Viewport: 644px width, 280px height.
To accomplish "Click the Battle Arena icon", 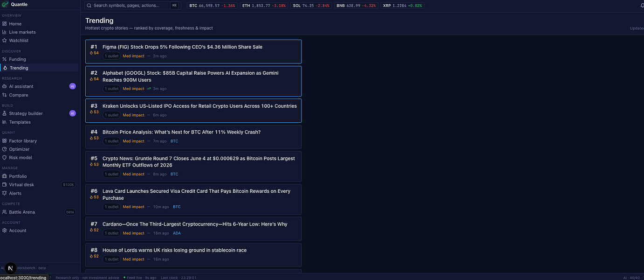I will 4,212.
